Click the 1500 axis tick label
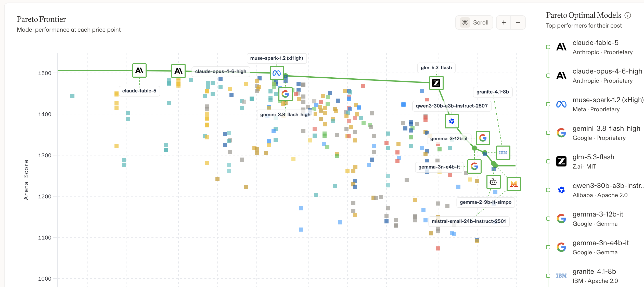The image size is (644, 287). pyautogui.click(x=45, y=73)
